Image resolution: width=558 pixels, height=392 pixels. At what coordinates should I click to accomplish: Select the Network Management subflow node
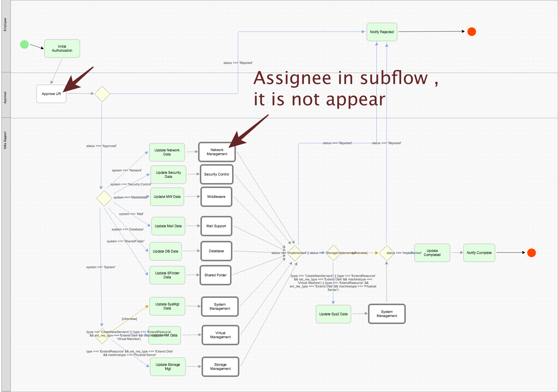pyautogui.click(x=217, y=152)
